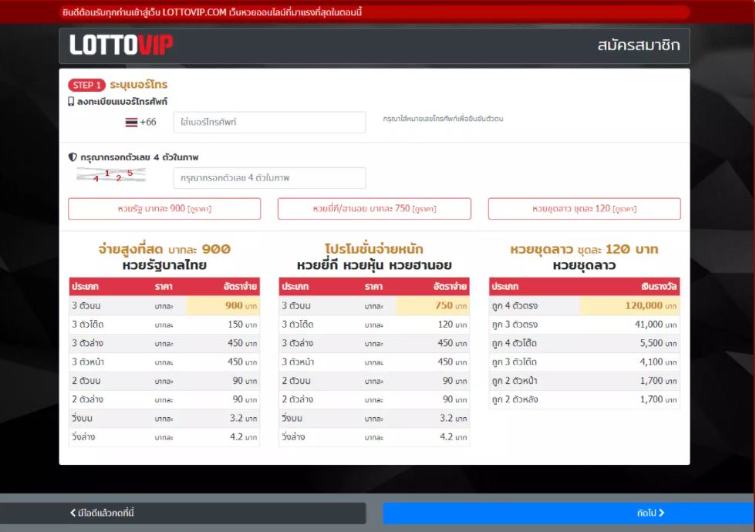Click the 5,500 บาท prize for ถูก 4 ตัวโต๊ด

tap(658, 343)
